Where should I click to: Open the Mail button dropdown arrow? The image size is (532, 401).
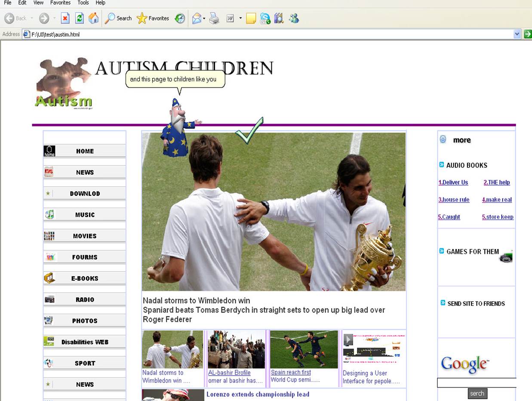[204, 18]
